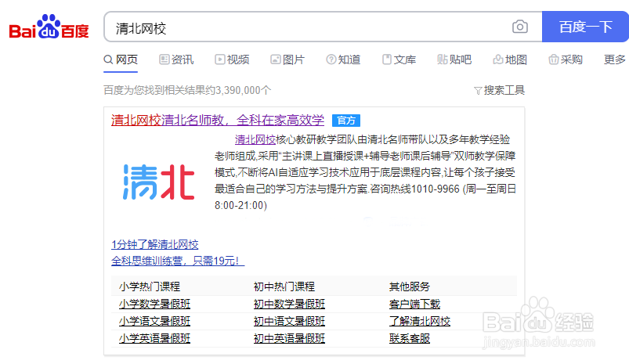Click the funnel icon beside 搜索工具
Screen dimensions: 629x364
[478, 91]
